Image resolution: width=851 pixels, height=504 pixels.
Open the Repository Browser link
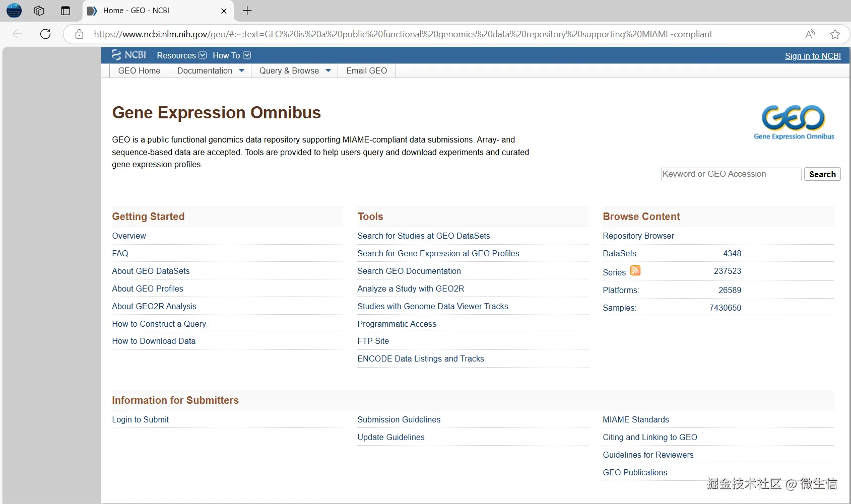point(638,236)
